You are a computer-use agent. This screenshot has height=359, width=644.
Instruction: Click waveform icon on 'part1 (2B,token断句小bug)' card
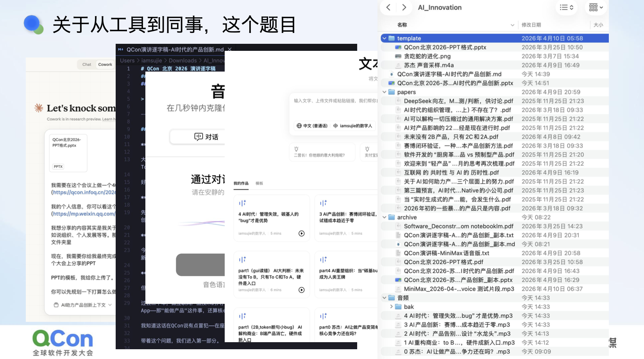242,316
